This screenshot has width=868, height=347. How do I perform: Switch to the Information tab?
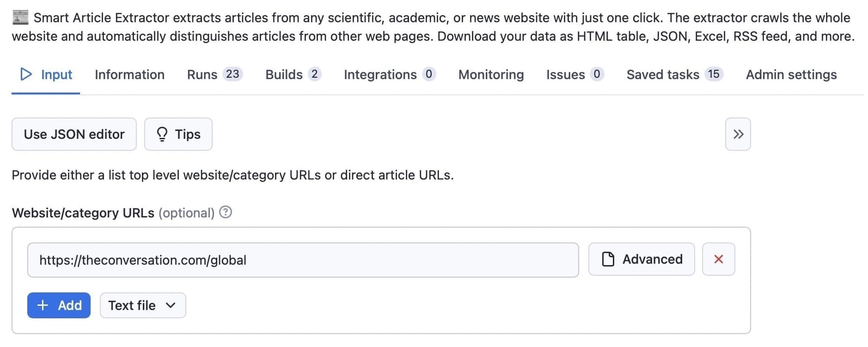click(129, 74)
